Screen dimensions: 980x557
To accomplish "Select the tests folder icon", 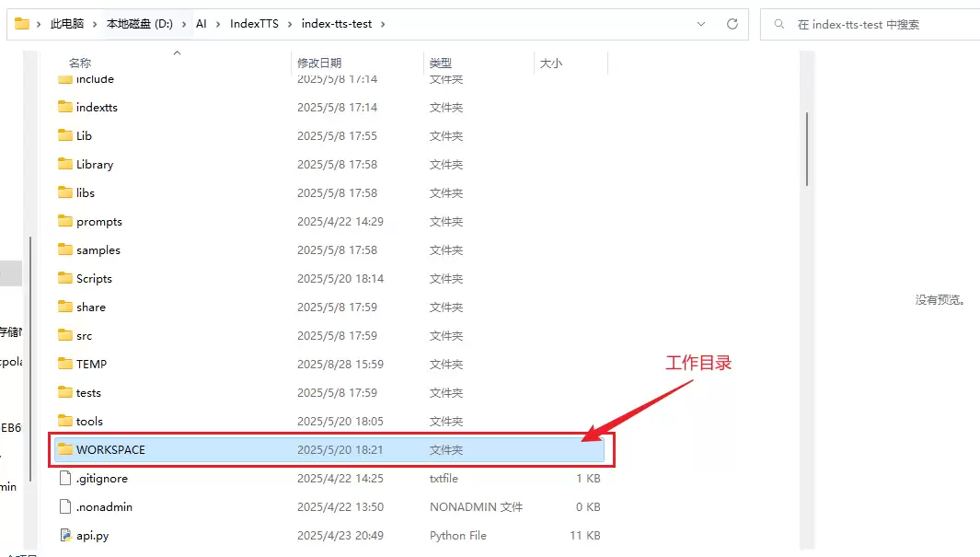I will pyautogui.click(x=65, y=392).
